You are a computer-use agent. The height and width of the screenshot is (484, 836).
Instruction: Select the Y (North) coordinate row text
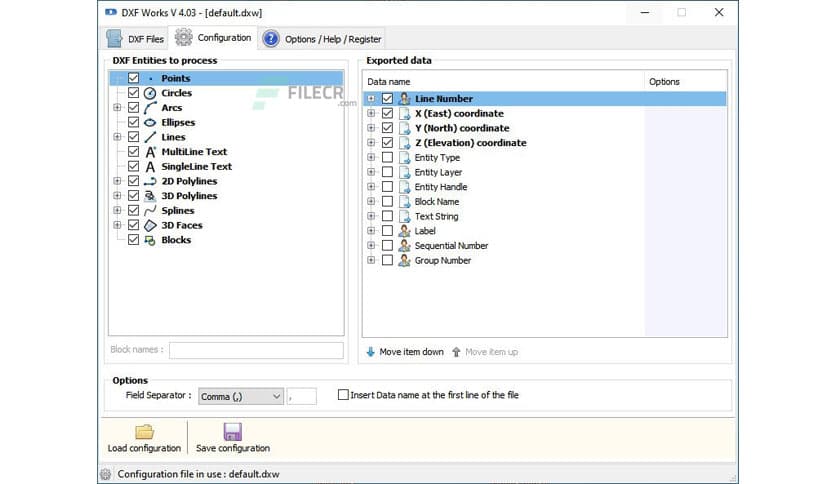point(462,128)
